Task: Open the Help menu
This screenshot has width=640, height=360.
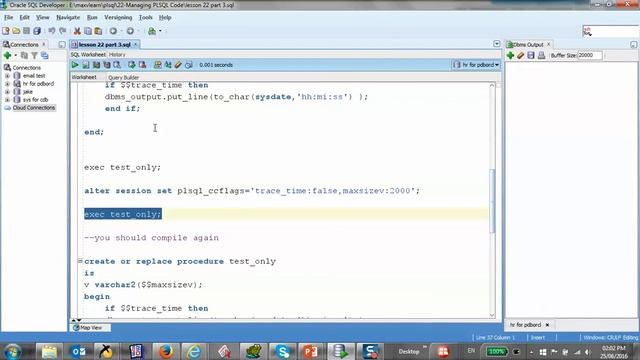Action: click(165, 18)
